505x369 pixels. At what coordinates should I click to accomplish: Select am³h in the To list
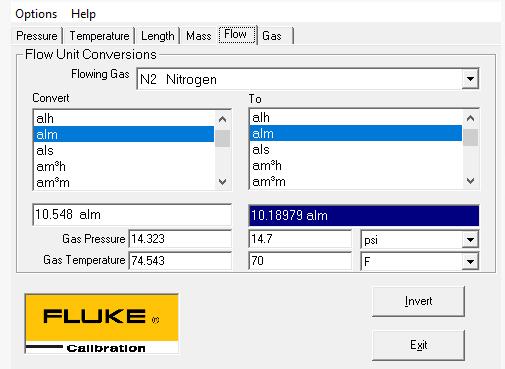pos(356,166)
